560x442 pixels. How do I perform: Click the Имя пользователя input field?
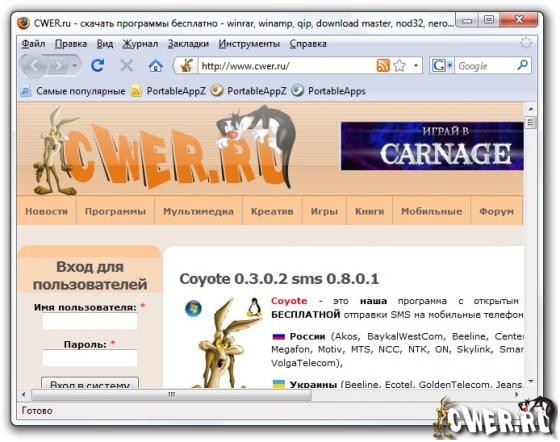90,321
